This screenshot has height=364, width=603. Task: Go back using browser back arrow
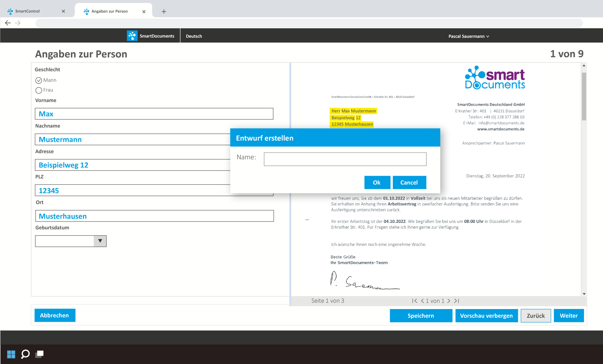pos(8,23)
